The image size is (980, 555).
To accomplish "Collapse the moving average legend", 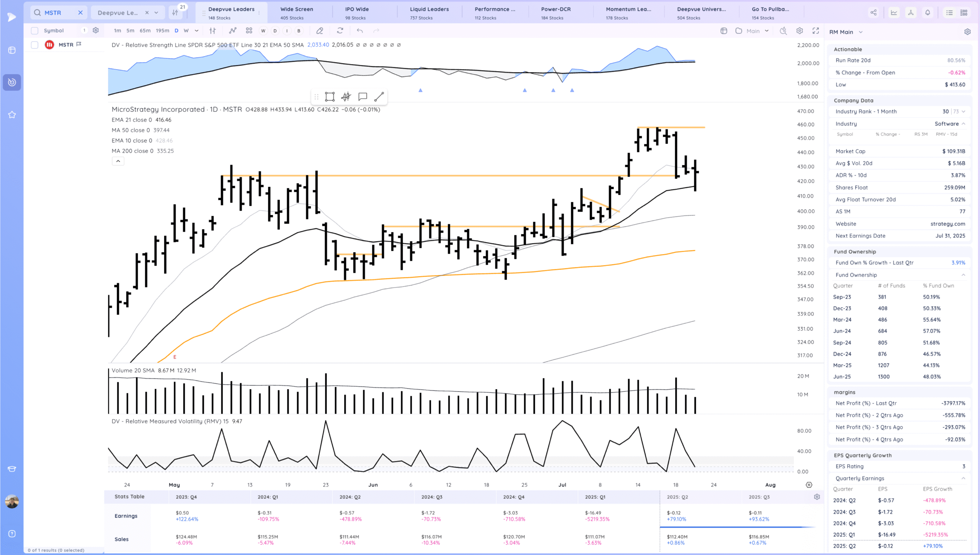I will coord(118,161).
